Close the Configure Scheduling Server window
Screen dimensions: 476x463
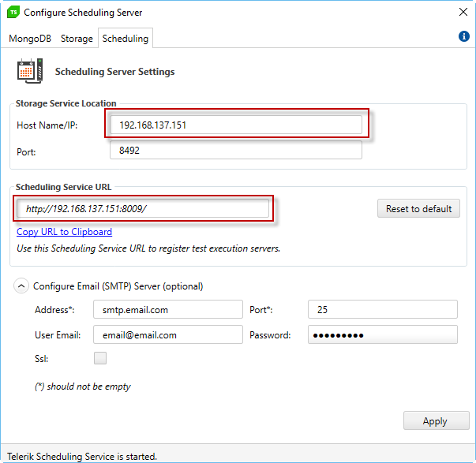click(x=463, y=12)
